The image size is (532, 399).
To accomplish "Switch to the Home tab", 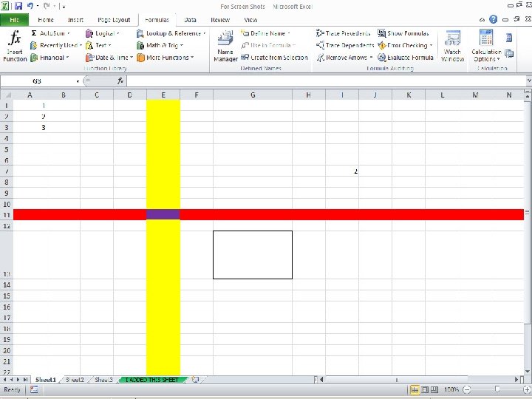I will click(x=46, y=20).
